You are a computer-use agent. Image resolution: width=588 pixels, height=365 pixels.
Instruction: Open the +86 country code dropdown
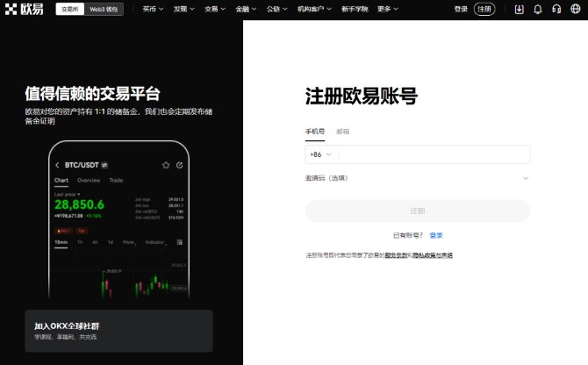tap(320, 154)
